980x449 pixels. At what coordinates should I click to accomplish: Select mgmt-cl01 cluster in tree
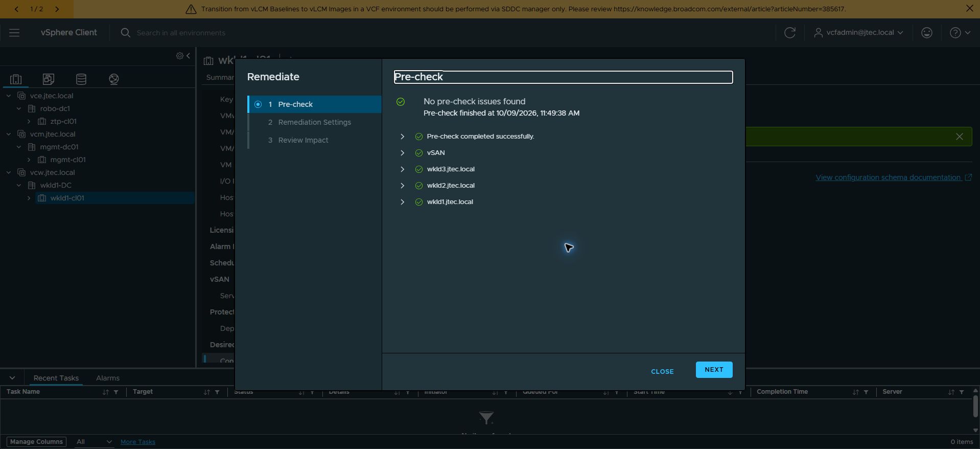tap(67, 160)
